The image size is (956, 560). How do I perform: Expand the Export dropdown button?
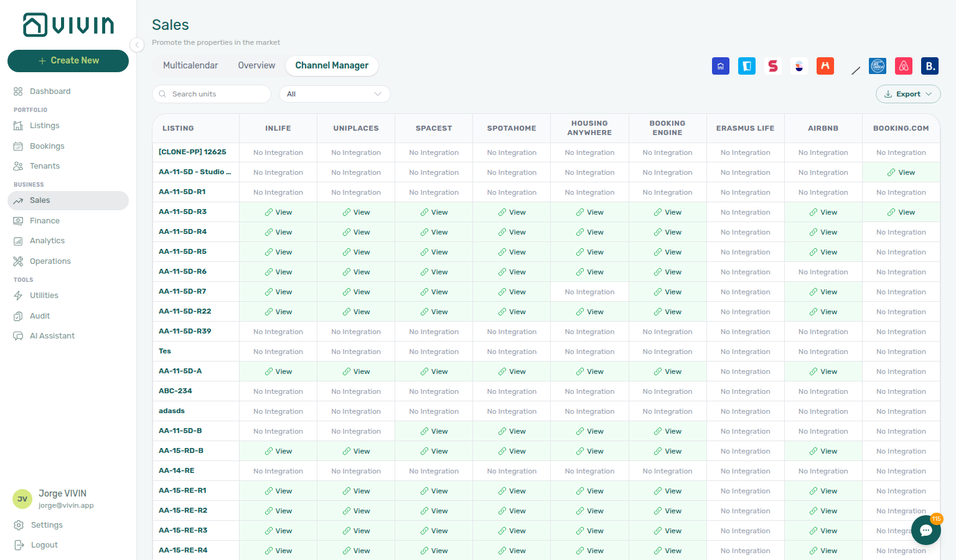pos(908,94)
